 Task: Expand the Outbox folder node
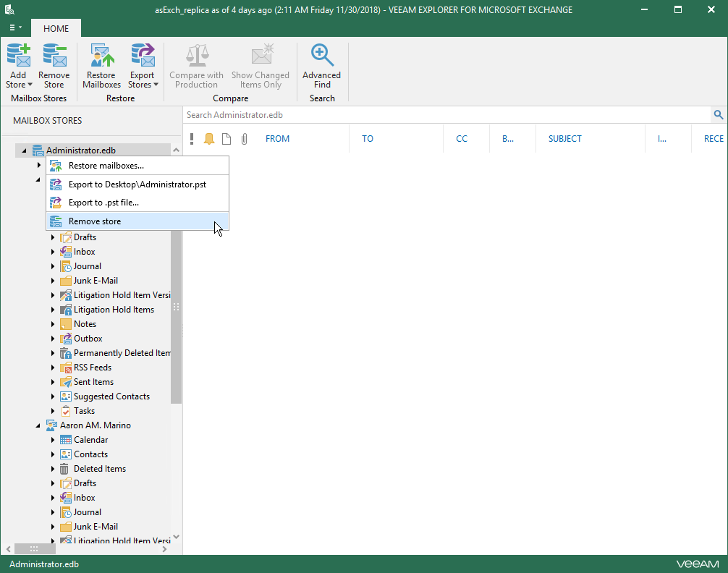tap(52, 339)
